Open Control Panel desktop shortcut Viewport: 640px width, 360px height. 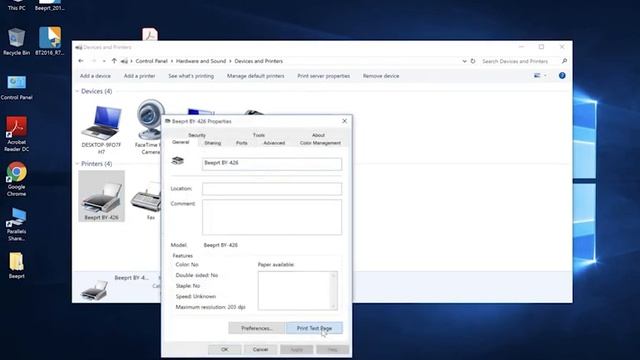click(16, 87)
